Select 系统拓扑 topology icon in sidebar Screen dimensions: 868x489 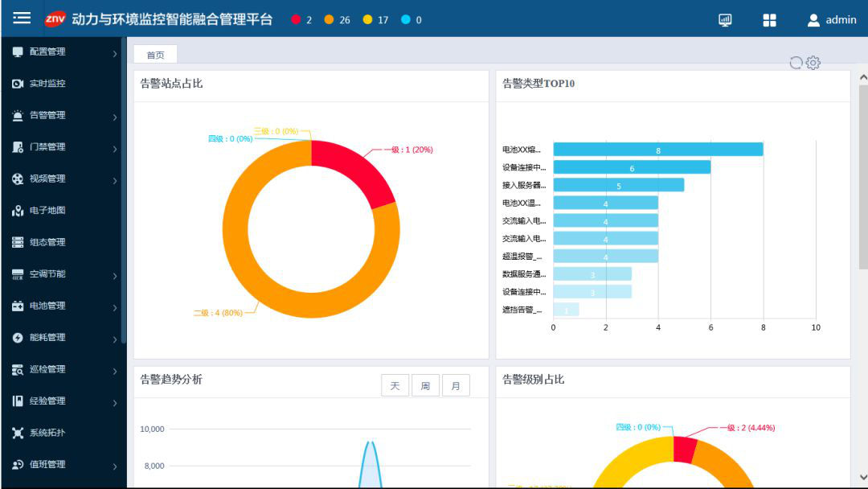click(18, 433)
